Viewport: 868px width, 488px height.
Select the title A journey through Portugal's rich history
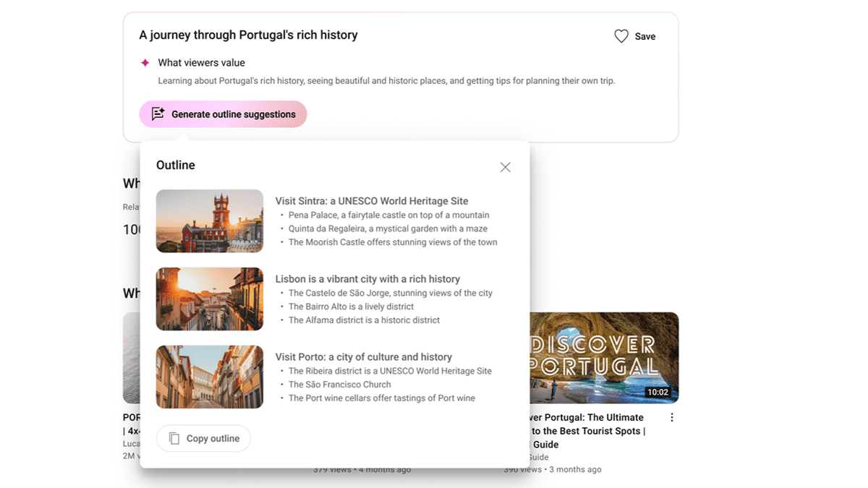pyautogui.click(x=248, y=35)
